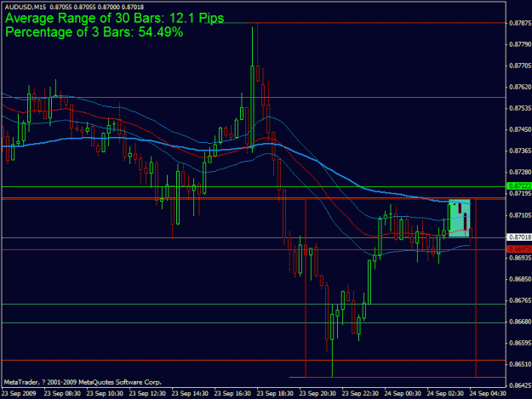532x399 pixels.
Task: Click the 0.87280 price axis label
Action: pos(520,172)
